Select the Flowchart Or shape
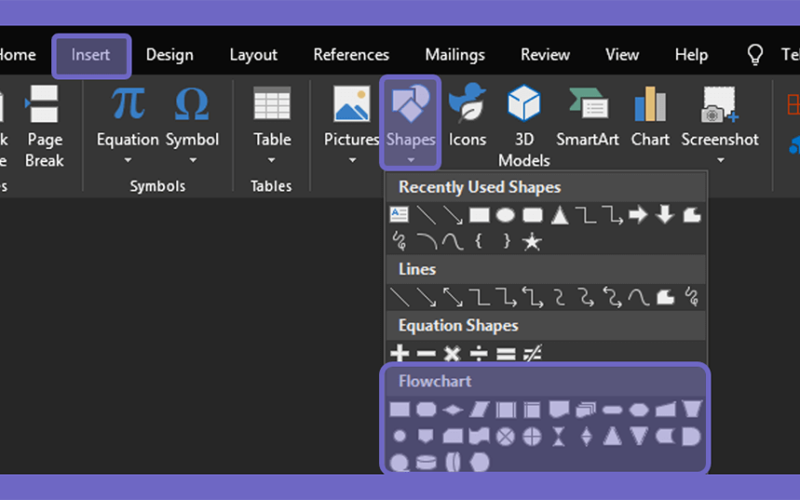Viewport: 800px width, 500px height. [x=532, y=437]
